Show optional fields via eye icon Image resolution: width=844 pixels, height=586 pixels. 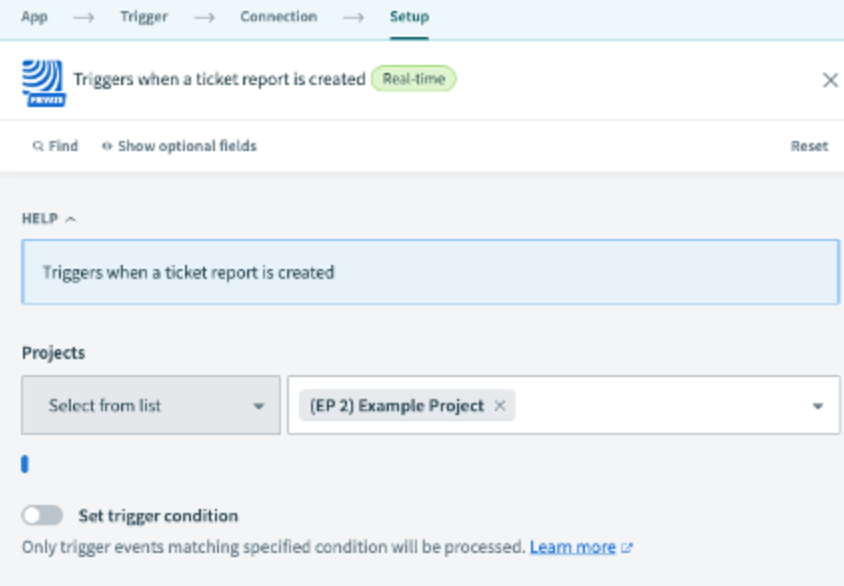point(106,146)
